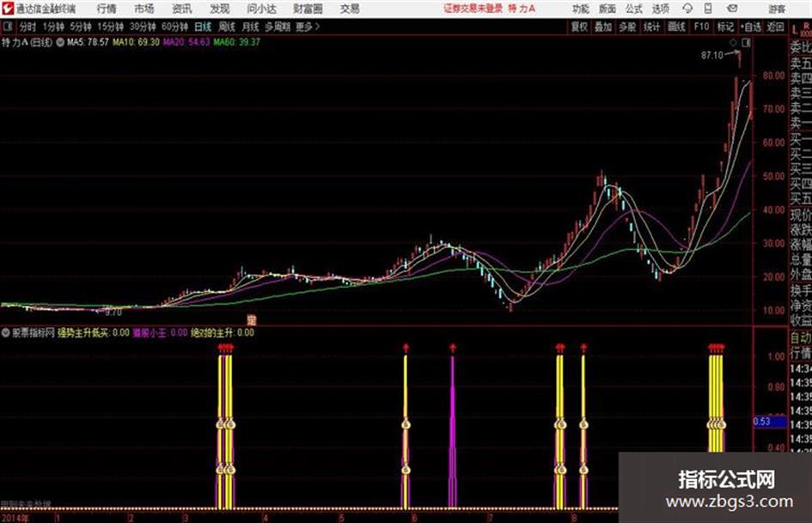Click the 通达信 red logo icon
The height and width of the screenshot is (523, 812).
(8, 9)
